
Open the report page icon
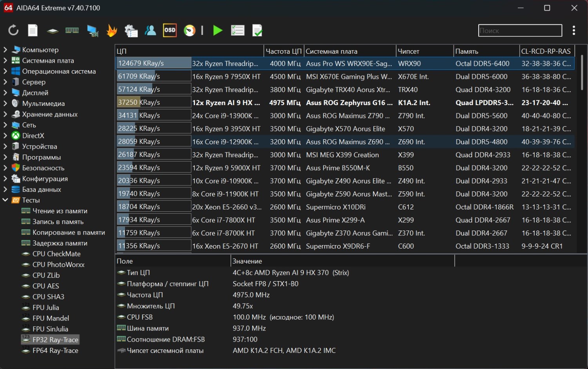point(33,30)
